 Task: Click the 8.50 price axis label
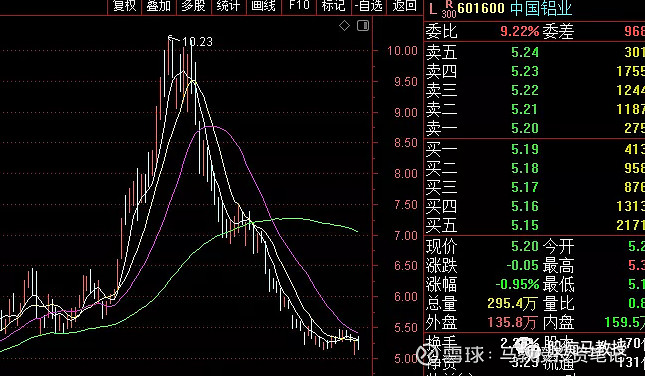pos(406,143)
